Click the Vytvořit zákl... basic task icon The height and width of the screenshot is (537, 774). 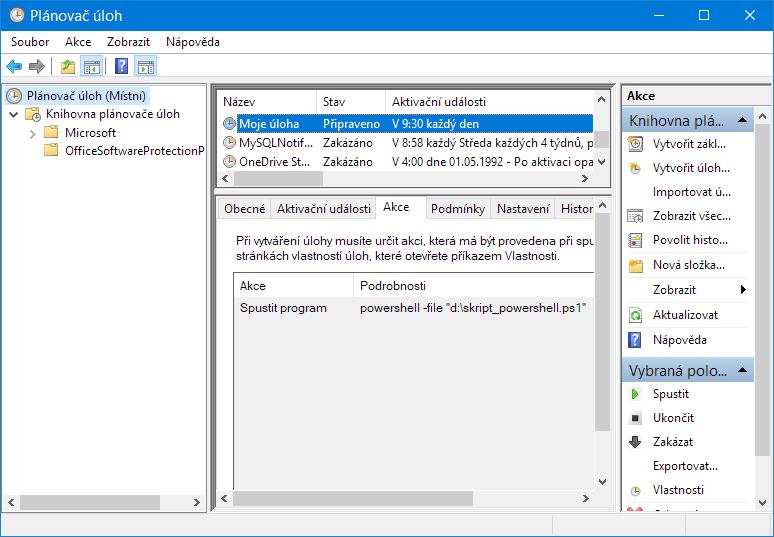point(636,144)
